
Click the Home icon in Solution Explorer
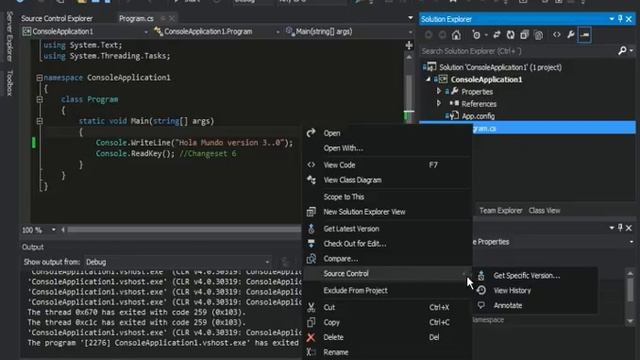456,35
